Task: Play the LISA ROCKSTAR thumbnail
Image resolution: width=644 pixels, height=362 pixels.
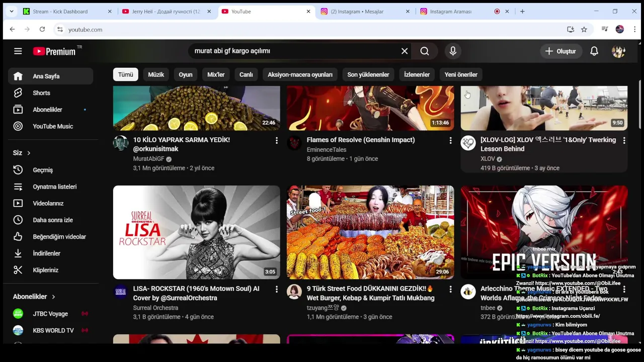Action: pos(197,232)
